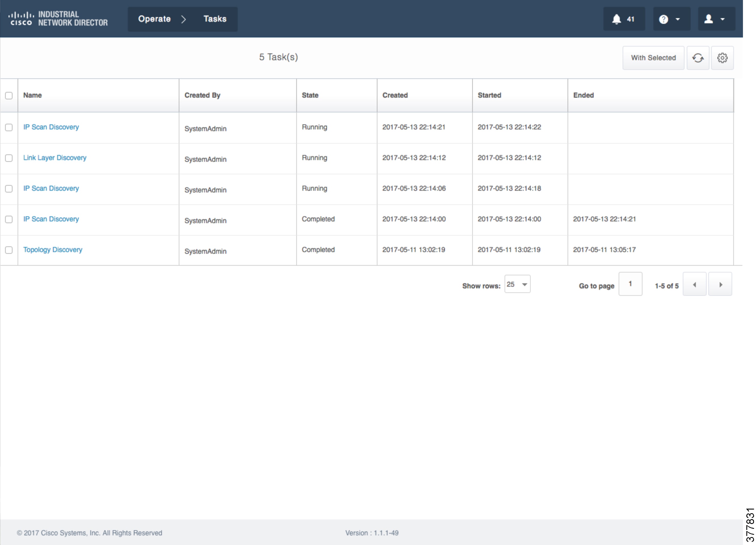
Task: Open the Topology Discovery task link
Action: point(53,250)
